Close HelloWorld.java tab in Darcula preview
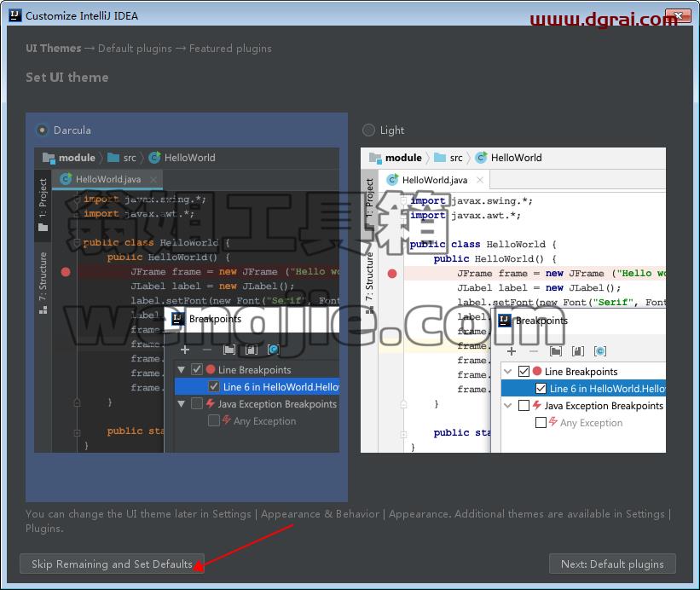The width and height of the screenshot is (700, 590). tap(153, 179)
